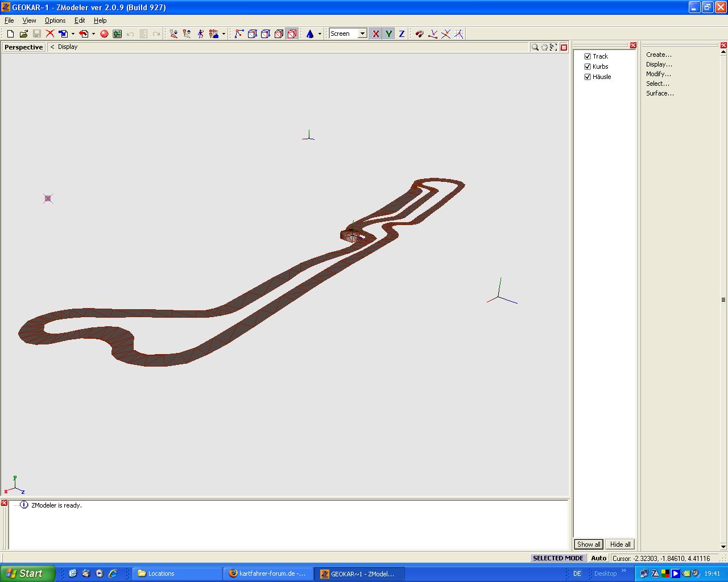
Task: Click the Perspective viewport label
Action: (24, 47)
